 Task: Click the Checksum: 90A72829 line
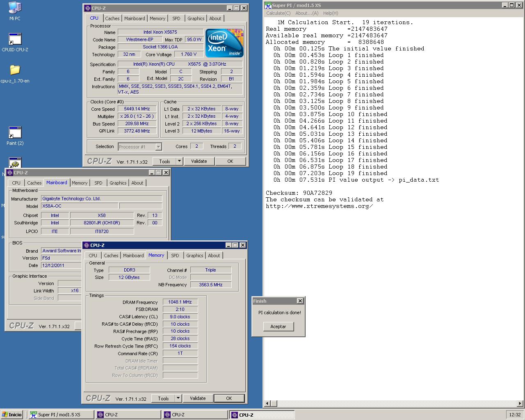coord(299,193)
